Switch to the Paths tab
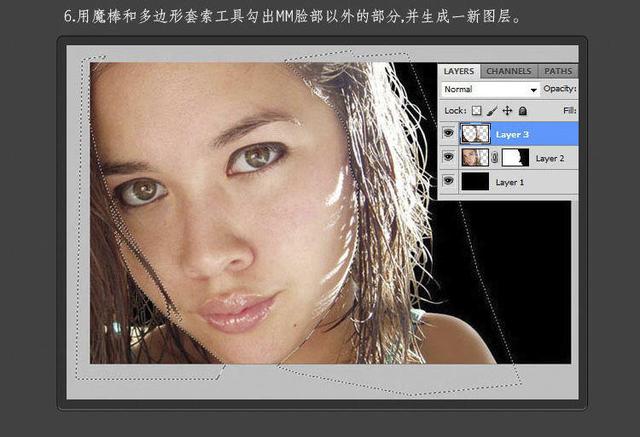The height and width of the screenshot is (437, 640). click(558, 71)
